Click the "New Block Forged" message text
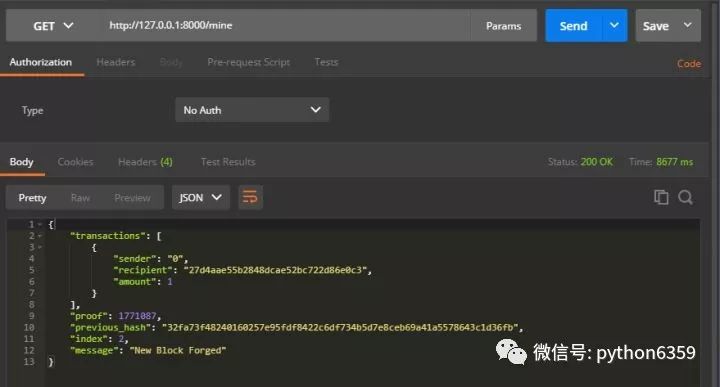 (x=178, y=350)
